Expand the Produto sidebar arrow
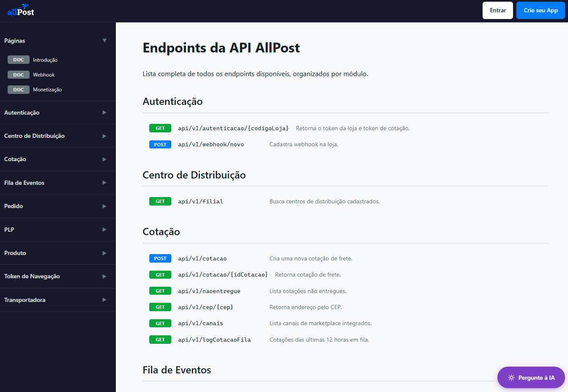The height and width of the screenshot is (392, 568). (x=104, y=253)
